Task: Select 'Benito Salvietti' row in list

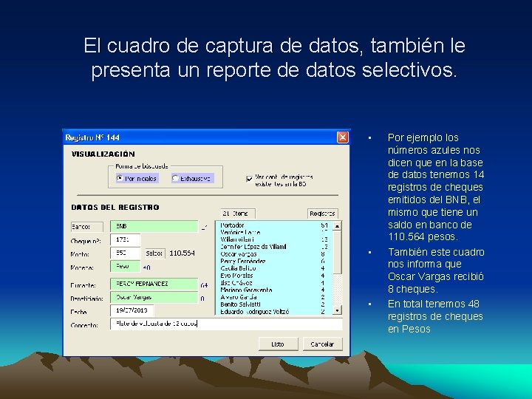Action: (x=274, y=304)
